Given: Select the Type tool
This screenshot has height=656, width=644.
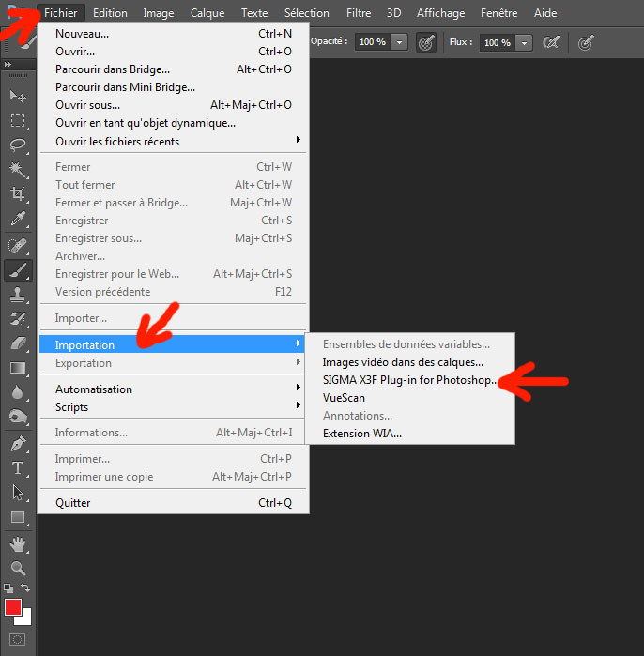Looking at the screenshot, I should (x=18, y=467).
